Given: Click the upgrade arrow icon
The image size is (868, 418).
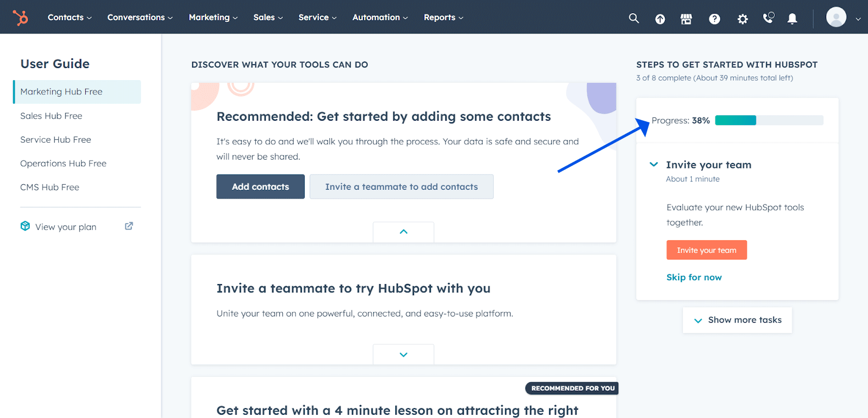Looking at the screenshot, I should (660, 19).
